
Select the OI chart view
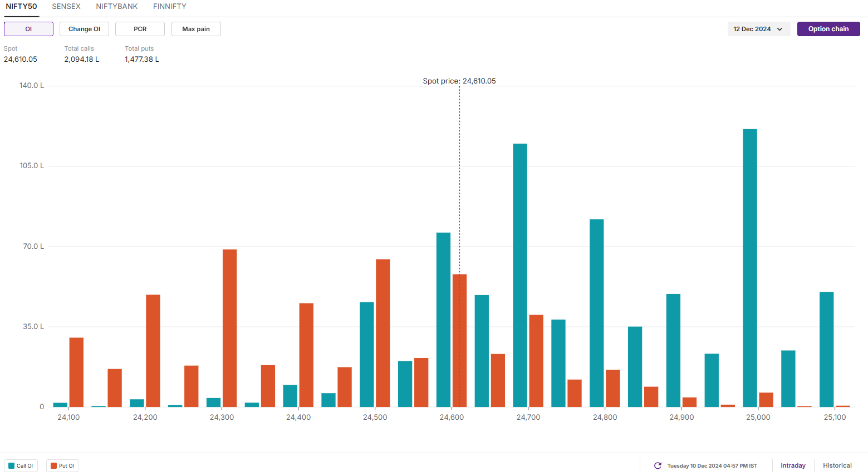tap(28, 29)
